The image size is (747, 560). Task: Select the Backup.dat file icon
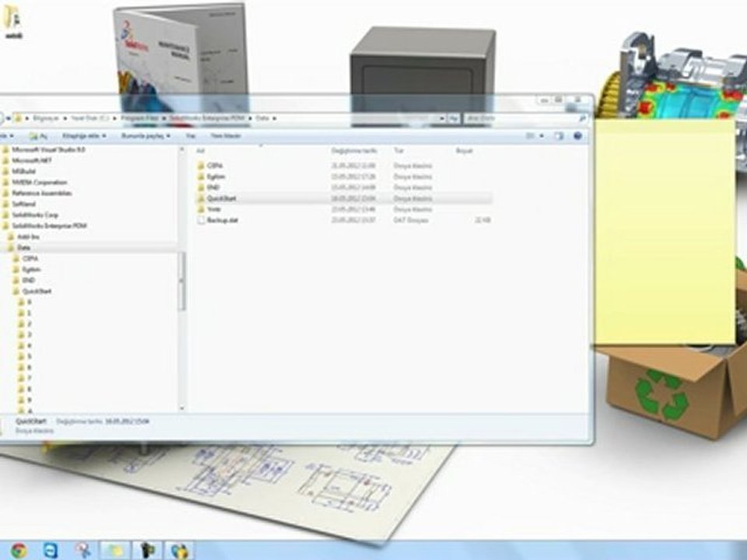(x=201, y=220)
